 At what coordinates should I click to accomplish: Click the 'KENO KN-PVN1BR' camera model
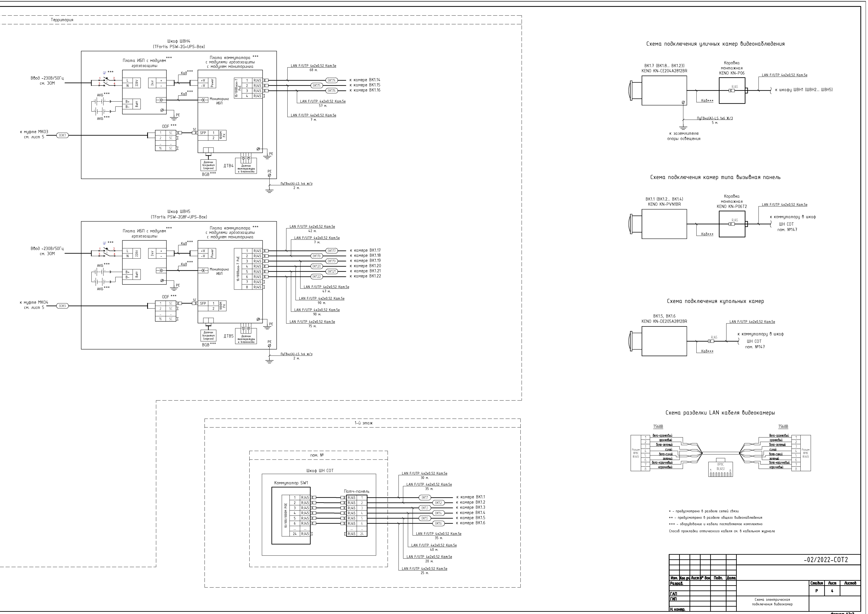tap(664, 205)
